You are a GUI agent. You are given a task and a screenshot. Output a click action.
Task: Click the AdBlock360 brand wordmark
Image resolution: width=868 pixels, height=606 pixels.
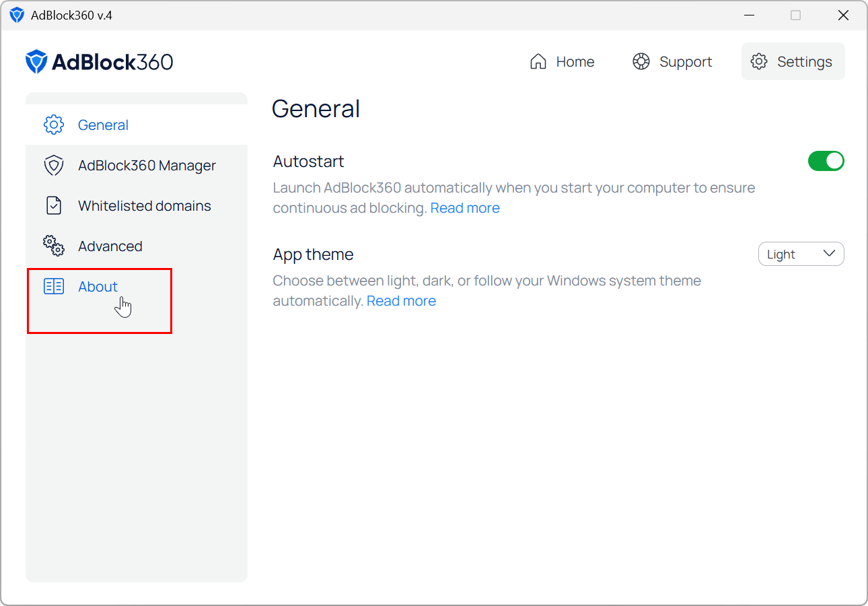pos(112,62)
